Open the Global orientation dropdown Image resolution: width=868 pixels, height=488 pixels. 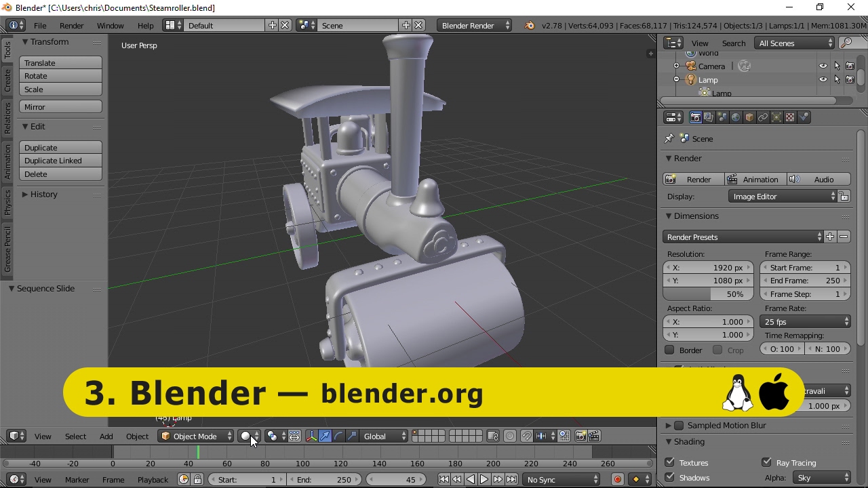pyautogui.click(x=384, y=436)
